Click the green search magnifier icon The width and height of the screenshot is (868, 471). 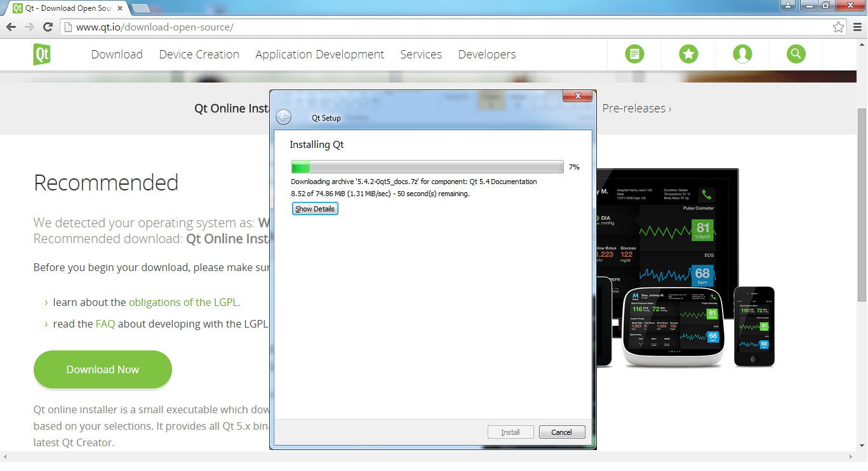[x=796, y=54]
